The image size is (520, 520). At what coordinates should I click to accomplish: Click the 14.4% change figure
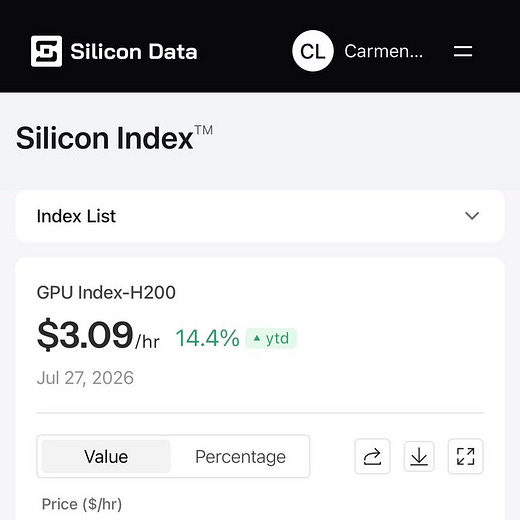(x=207, y=338)
